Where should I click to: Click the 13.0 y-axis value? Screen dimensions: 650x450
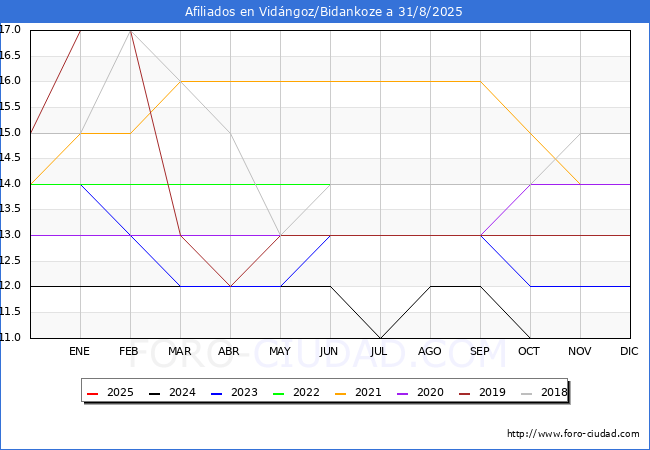pyautogui.click(x=10, y=235)
